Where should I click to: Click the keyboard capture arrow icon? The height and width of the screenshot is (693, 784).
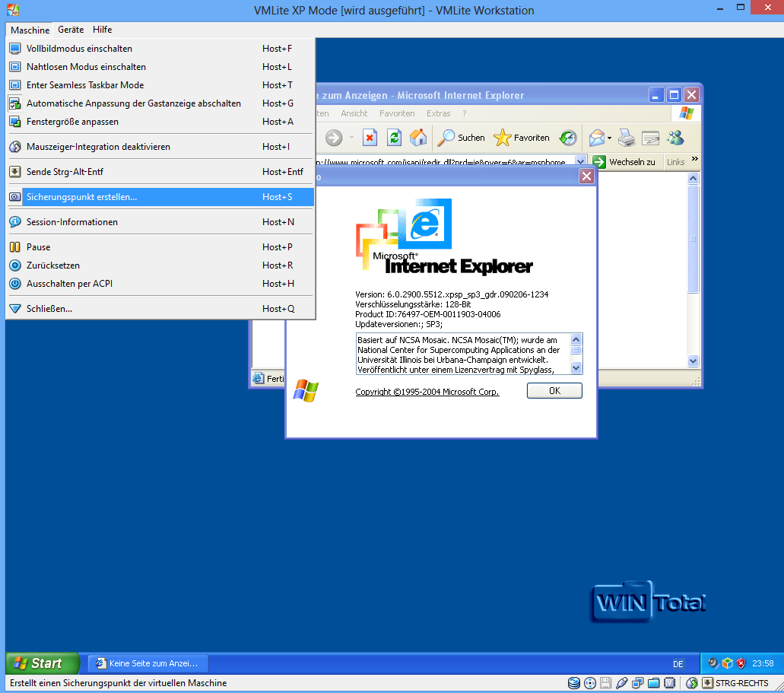click(x=707, y=683)
